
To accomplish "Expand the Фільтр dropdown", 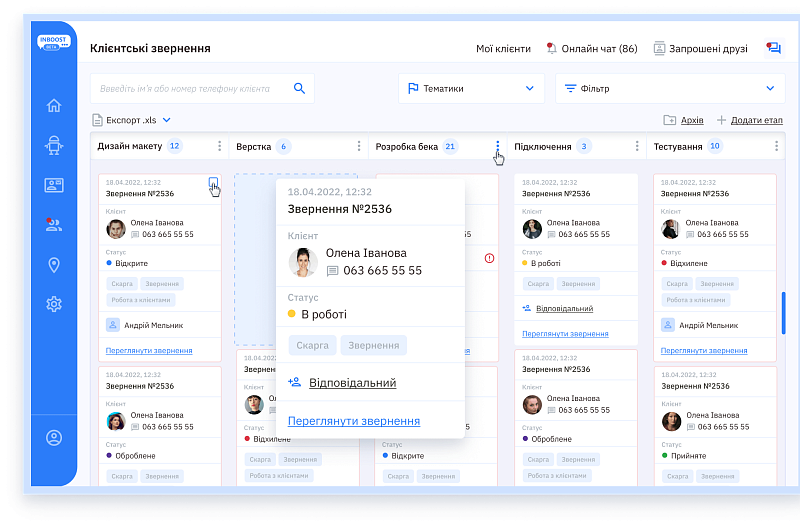I will 669,88.
